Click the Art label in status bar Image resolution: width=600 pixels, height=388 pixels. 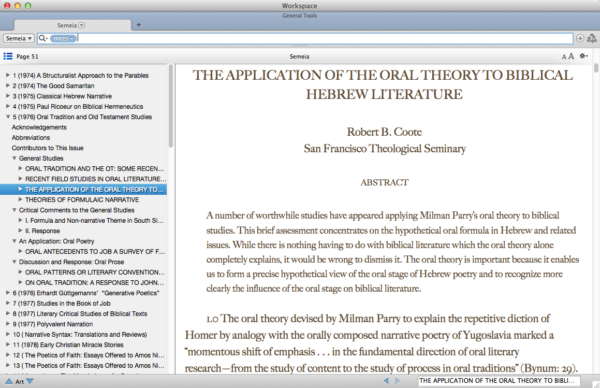(x=19, y=381)
